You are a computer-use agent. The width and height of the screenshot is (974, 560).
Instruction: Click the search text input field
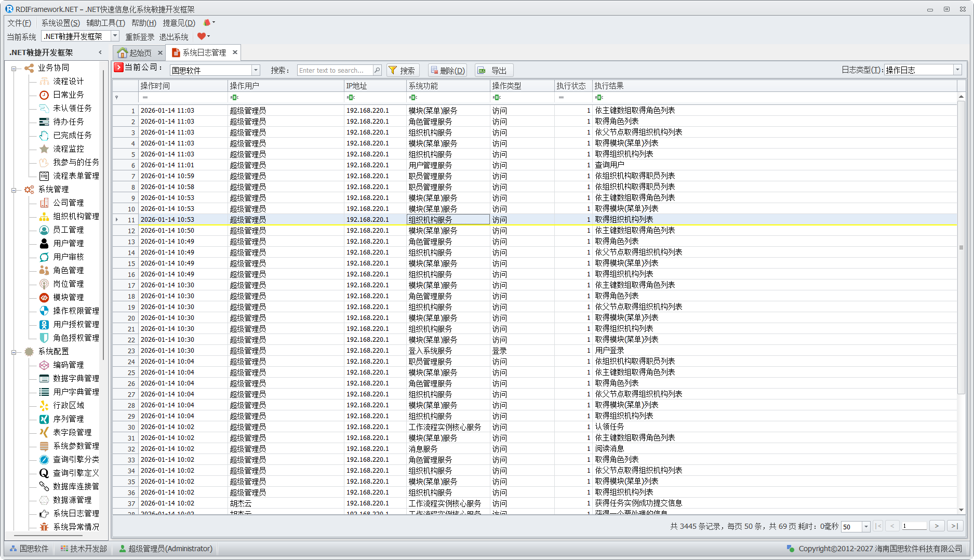[x=335, y=70]
